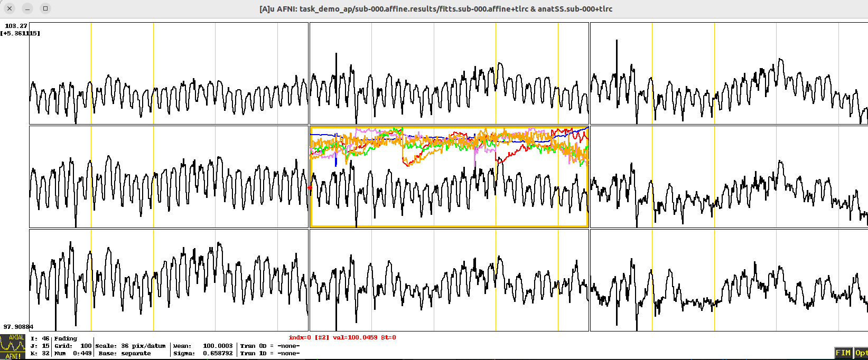The image size is (868, 360).
Task: Click the AFNI axial logo icon
Action: (13, 346)
